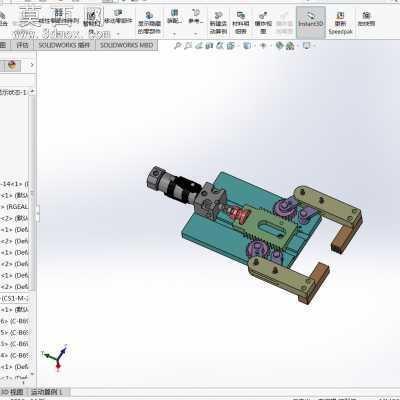The width and height of the screenshot is (400, 400).
Task: Switch to the SOLIDWORKS MBD tab
Action: click(126, 45)
